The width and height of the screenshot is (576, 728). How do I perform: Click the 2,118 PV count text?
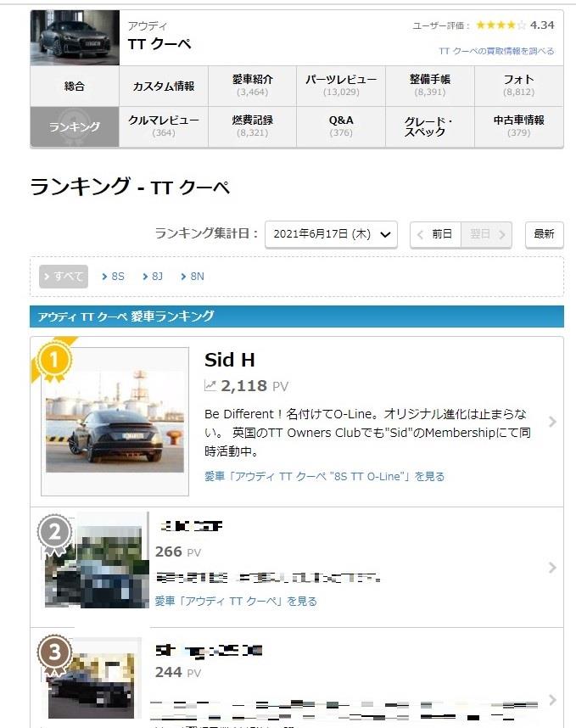click(x=254, y=386)
